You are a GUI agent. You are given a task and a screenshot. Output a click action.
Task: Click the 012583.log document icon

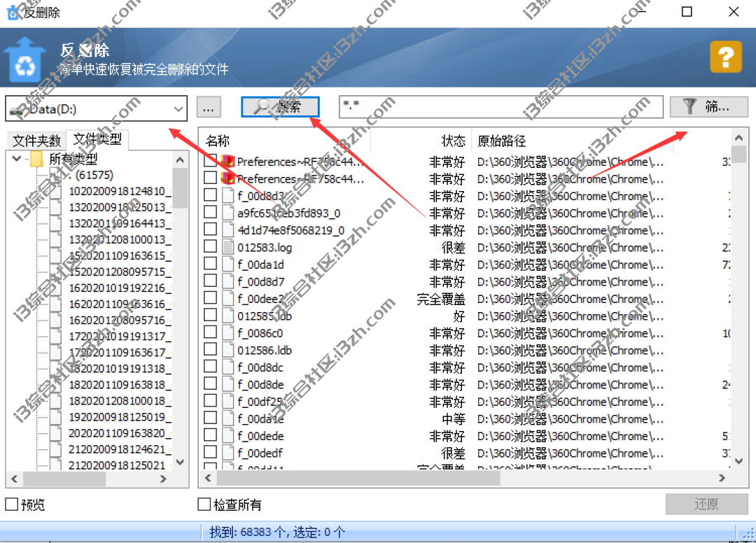(227, 247)
